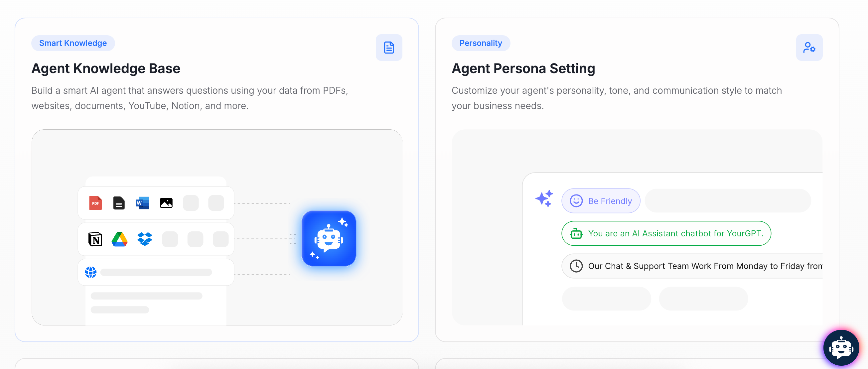Viewport: 868px width, 369px height.
Task: Click the blue globe website icon
Action: click(91, 272)
